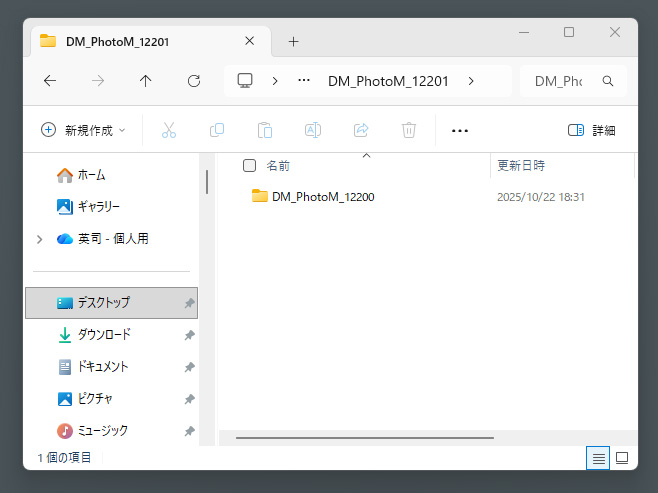
Task: Switch to large thumbnails view in status bar
Action: point(621,458)
